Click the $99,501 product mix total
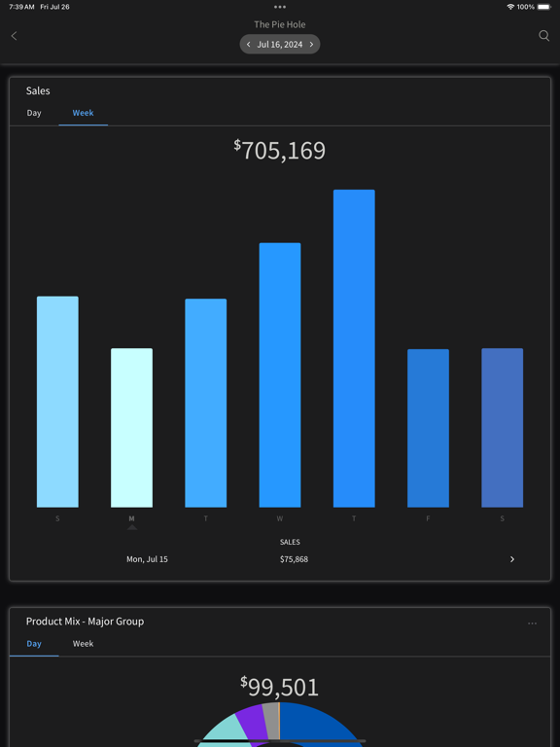 [280, 687]
